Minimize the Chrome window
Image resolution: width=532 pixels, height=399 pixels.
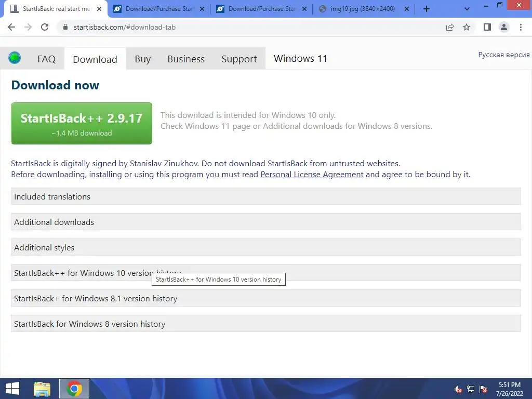(x=486, y=5)
